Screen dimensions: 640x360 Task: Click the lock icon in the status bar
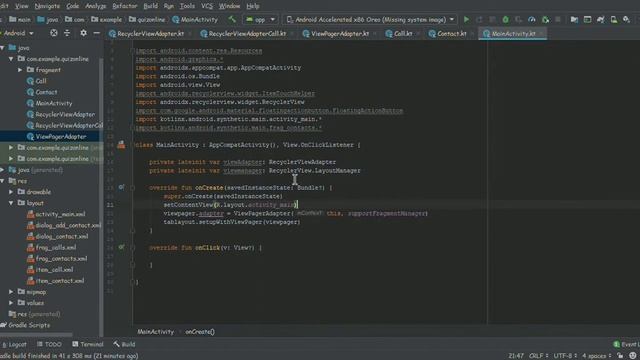pyautogui.click(x=620, y=356)
